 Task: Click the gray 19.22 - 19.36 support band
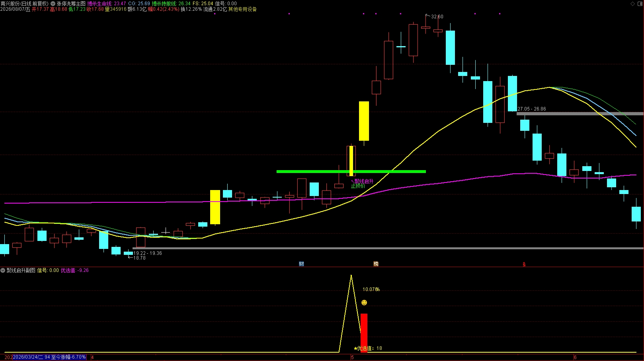pos(388,248)
